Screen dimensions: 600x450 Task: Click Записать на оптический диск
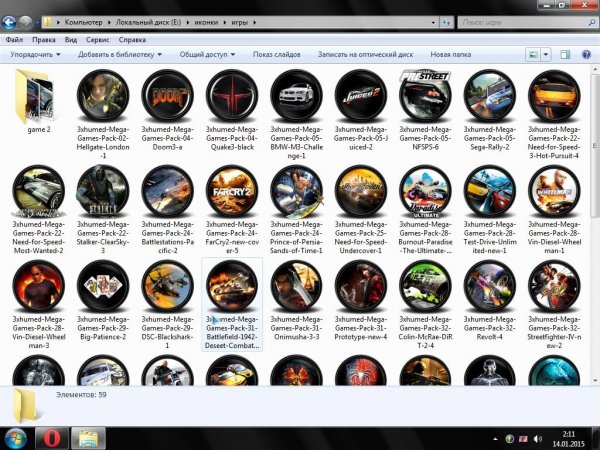pyautogui.click(x=365, y=55)
